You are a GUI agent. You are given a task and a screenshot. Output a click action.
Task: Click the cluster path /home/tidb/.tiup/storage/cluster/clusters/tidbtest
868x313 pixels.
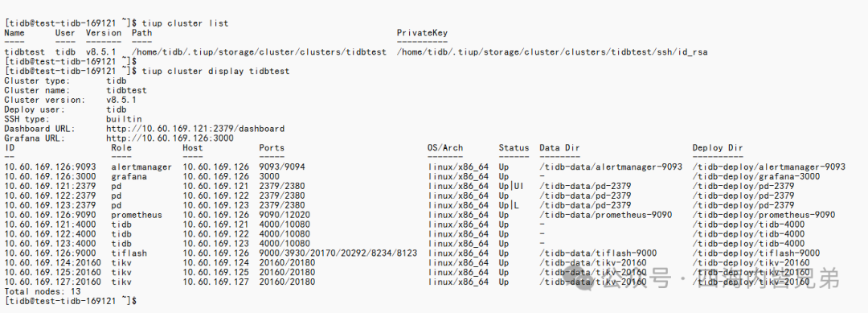(x=259, y=52)
